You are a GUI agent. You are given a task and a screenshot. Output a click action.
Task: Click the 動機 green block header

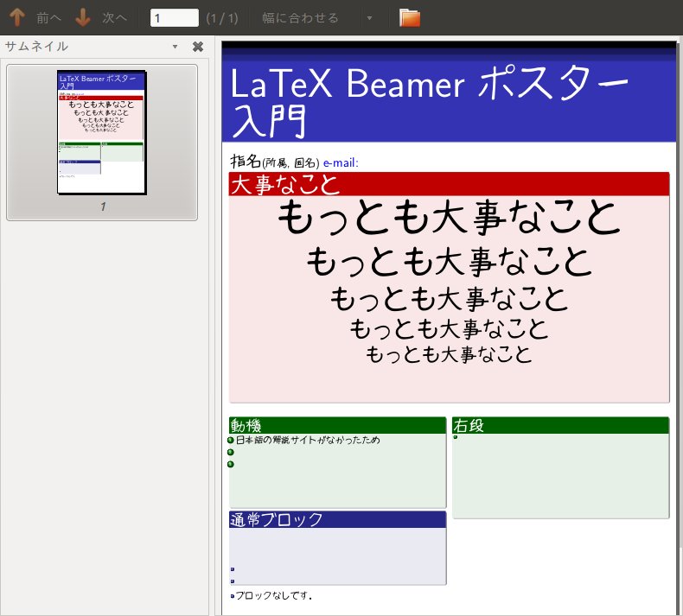point(337,425)
